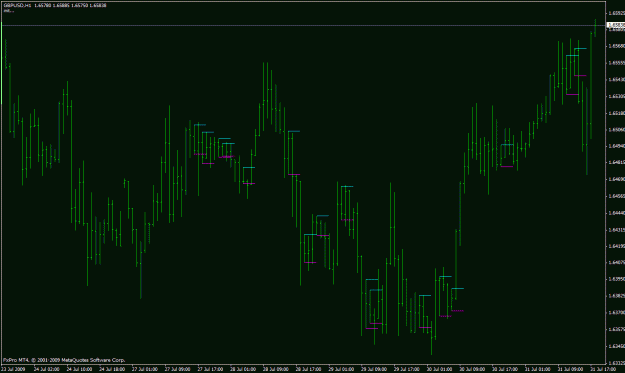Click the "23 Jul 2009" time axis label

coord(13,369)
